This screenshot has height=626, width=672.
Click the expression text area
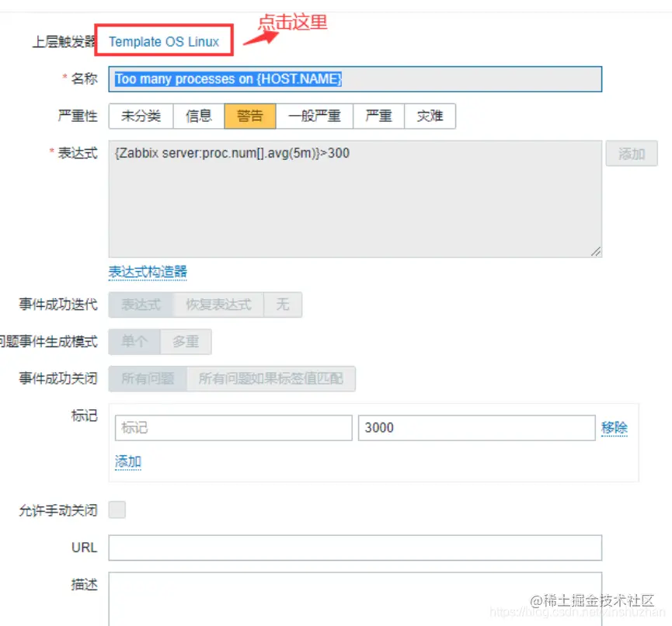[355, 199]
